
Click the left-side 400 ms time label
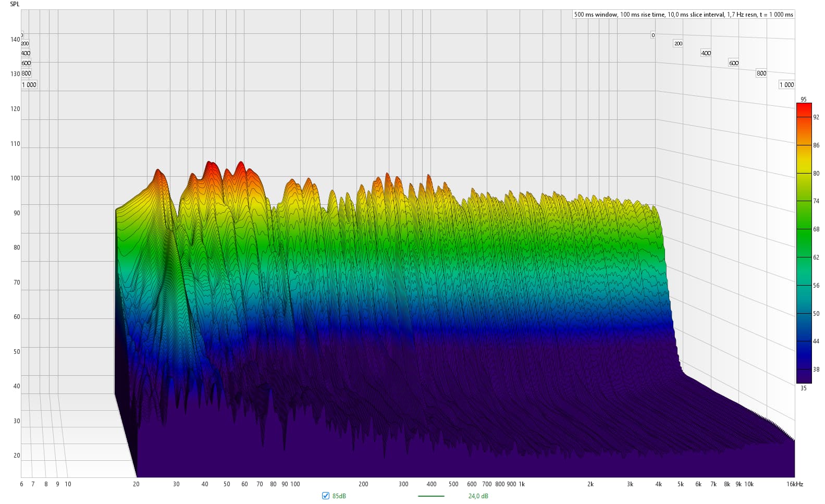26,53
